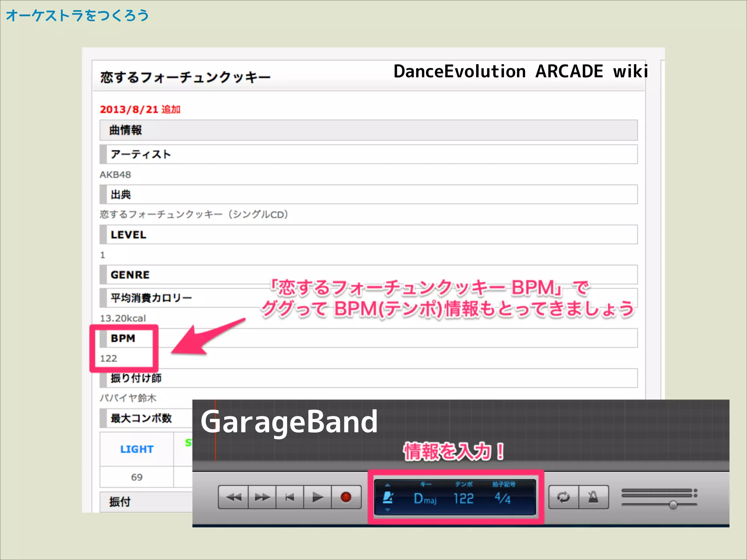The height and width of the screenshot is (560, 747).
Task: Select the パパイヤ鈴木 choreographer text
Action: click(x=128, y=398)
